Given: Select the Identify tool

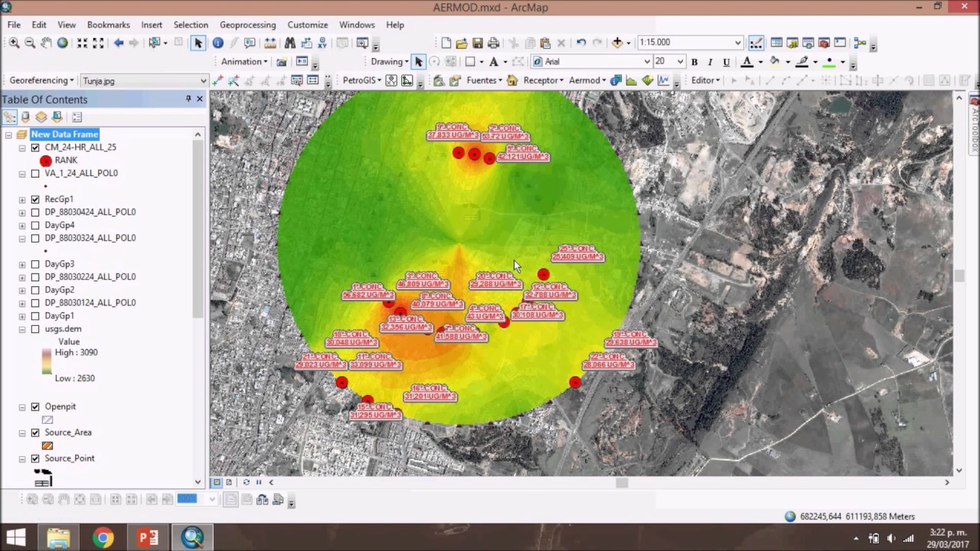Looking at the screenshot, I should [x=217, y=43].
